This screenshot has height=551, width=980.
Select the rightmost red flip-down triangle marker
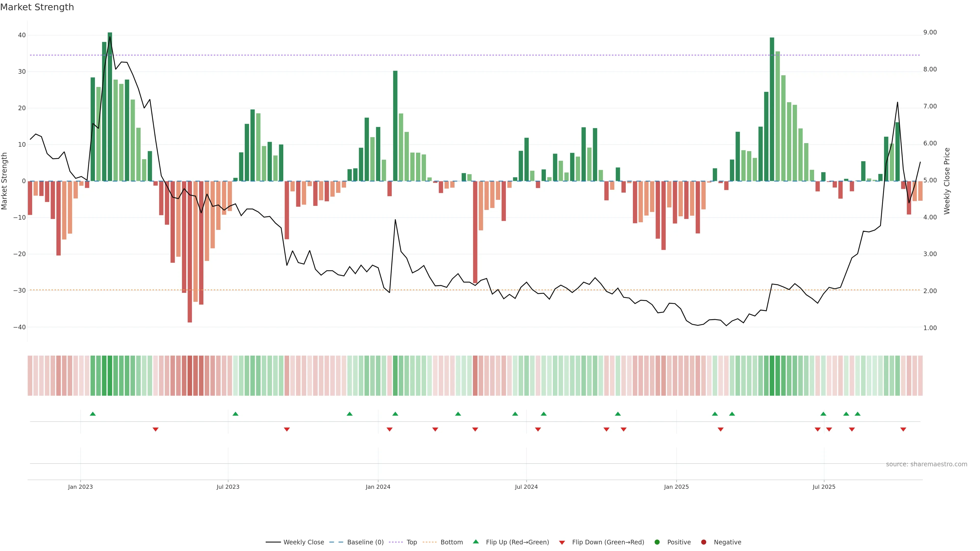click(903, 429)
